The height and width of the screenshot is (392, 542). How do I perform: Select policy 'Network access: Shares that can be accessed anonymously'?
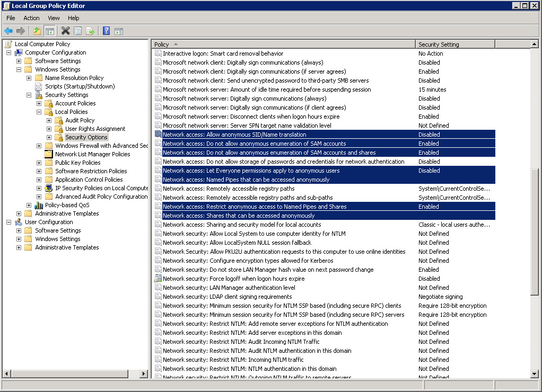[325, 216]
